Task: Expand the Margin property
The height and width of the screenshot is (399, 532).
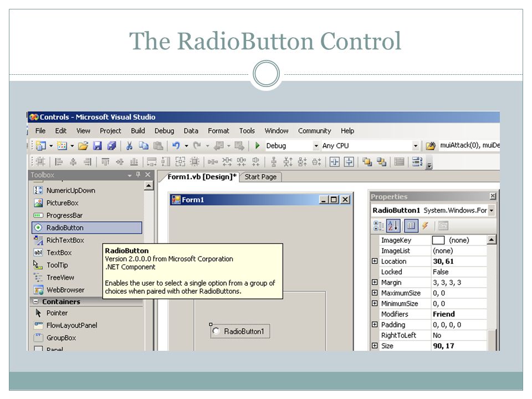Action: tap(375, 282)
